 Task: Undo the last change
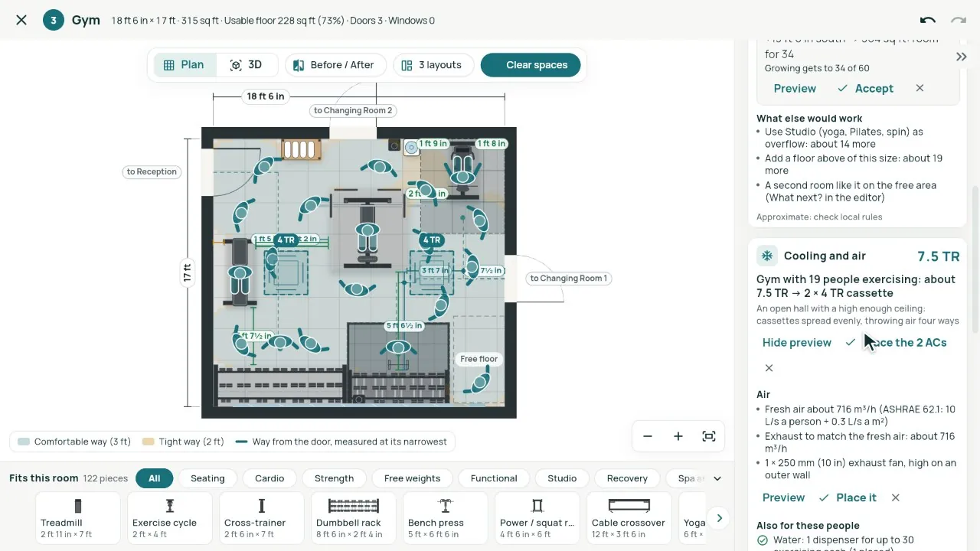click(928, 20)
